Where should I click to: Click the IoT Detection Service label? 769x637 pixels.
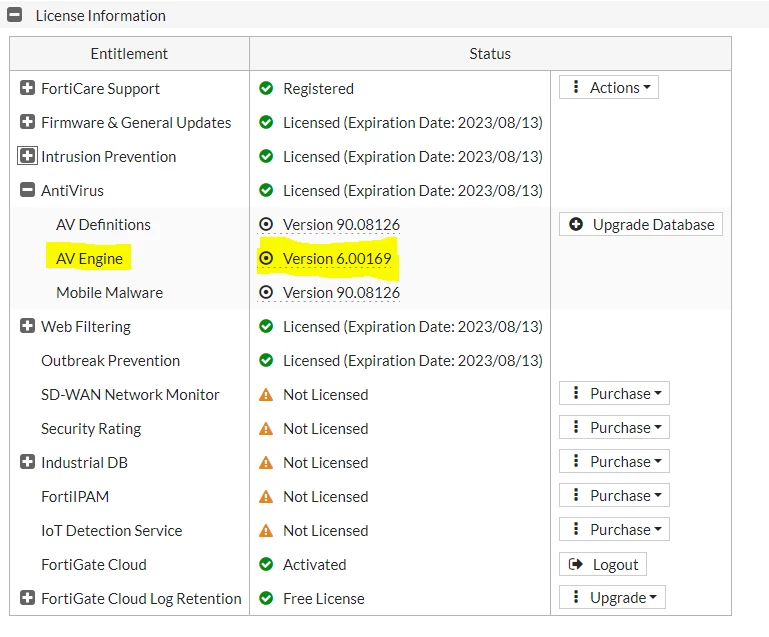[111, 530]
